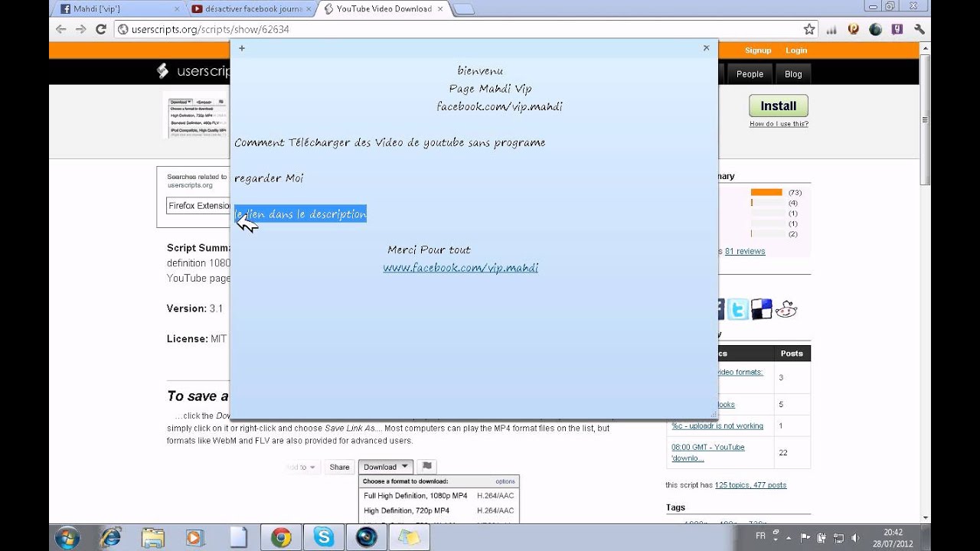Open the volume control in system tray
The width and height of the screenshot is (980, 551).
[x=855, y=538]
